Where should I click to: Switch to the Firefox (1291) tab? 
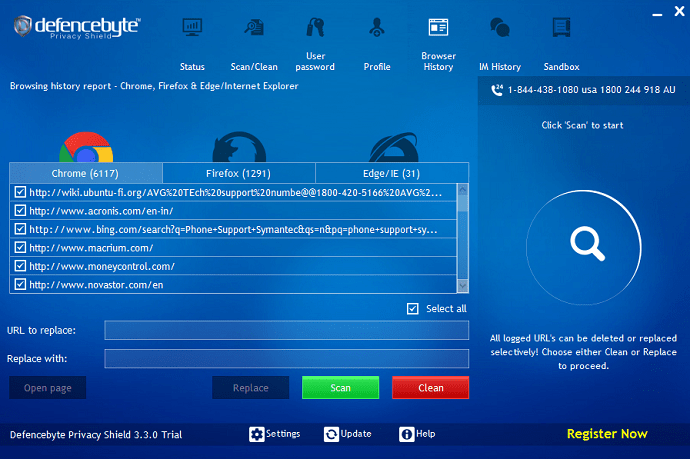point(239,173)
